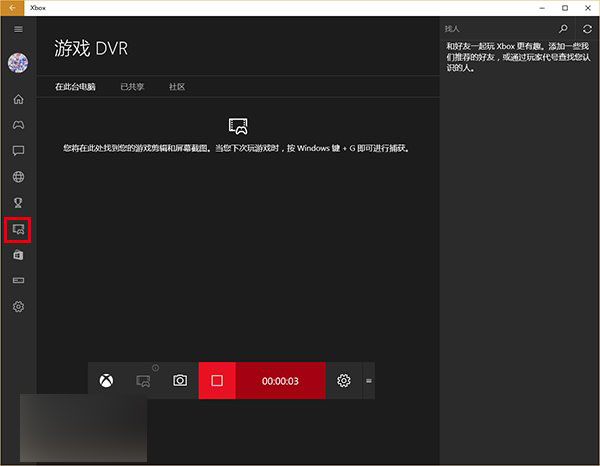Open the globe activity icon in sidebar

[18, 177]
